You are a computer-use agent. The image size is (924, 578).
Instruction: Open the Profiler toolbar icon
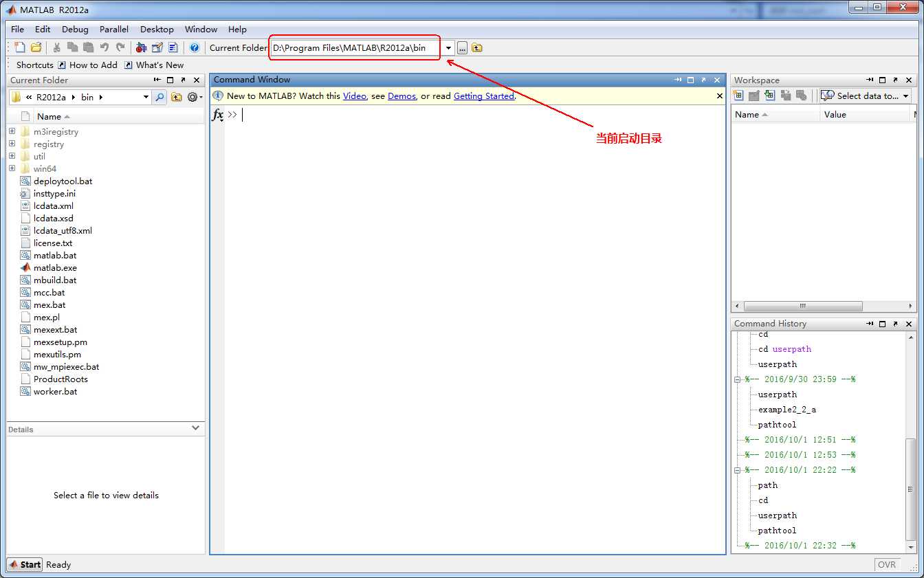click(x=173, y=47)
